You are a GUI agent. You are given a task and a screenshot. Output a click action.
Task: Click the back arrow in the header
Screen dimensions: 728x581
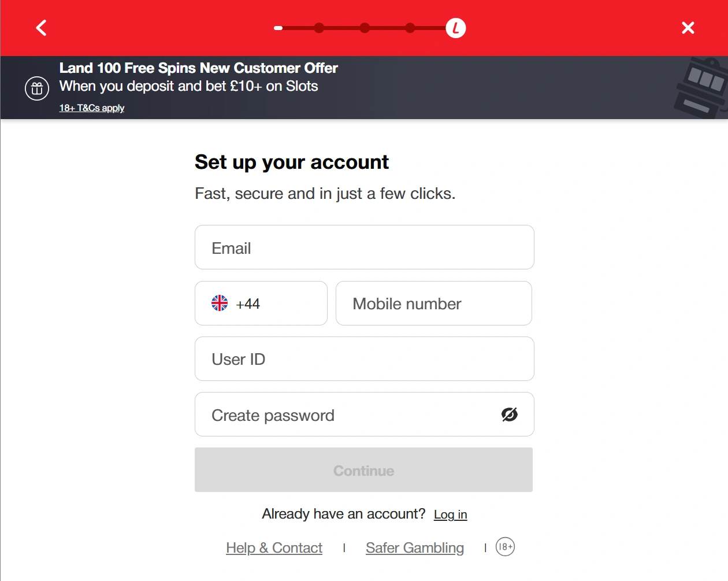click(40, 27)
